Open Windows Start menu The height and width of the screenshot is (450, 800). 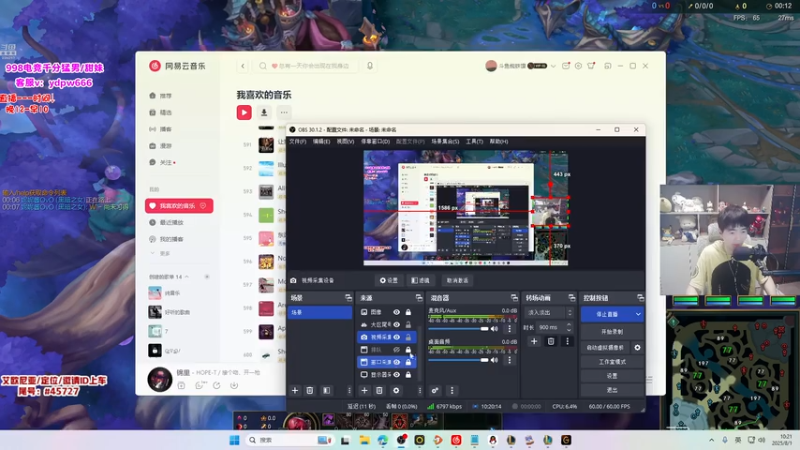click(235, 440)
